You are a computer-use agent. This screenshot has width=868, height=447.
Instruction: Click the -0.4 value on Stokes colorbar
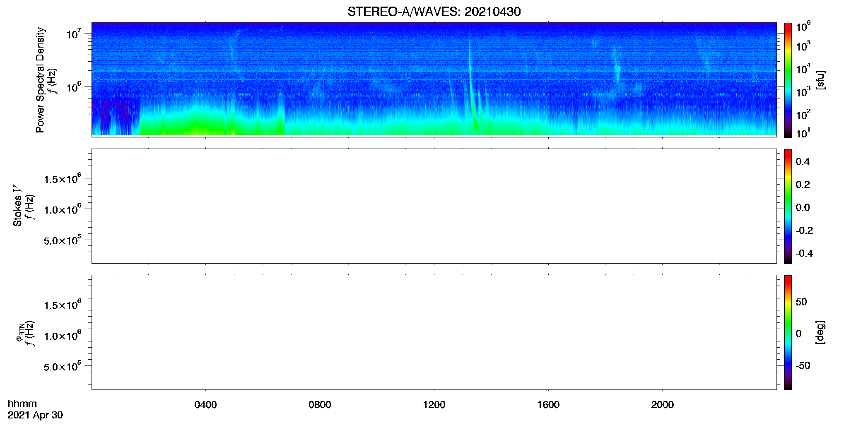click(x=804, y=254)
